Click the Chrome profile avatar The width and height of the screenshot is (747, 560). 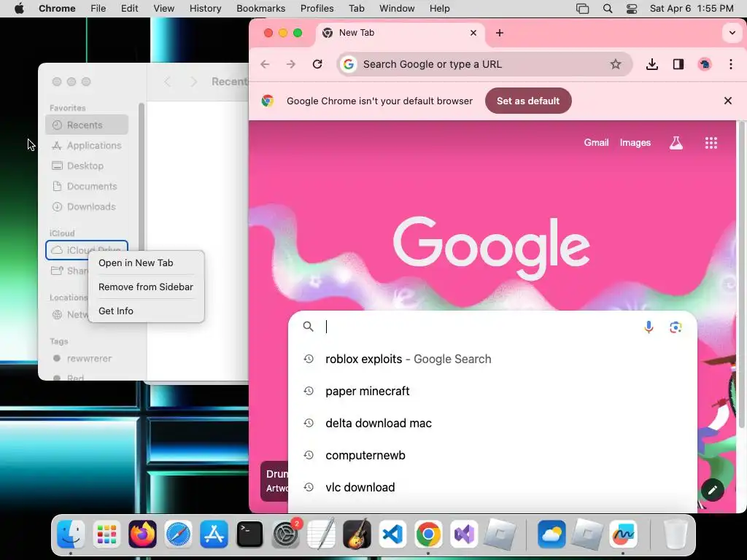point(705,64)
